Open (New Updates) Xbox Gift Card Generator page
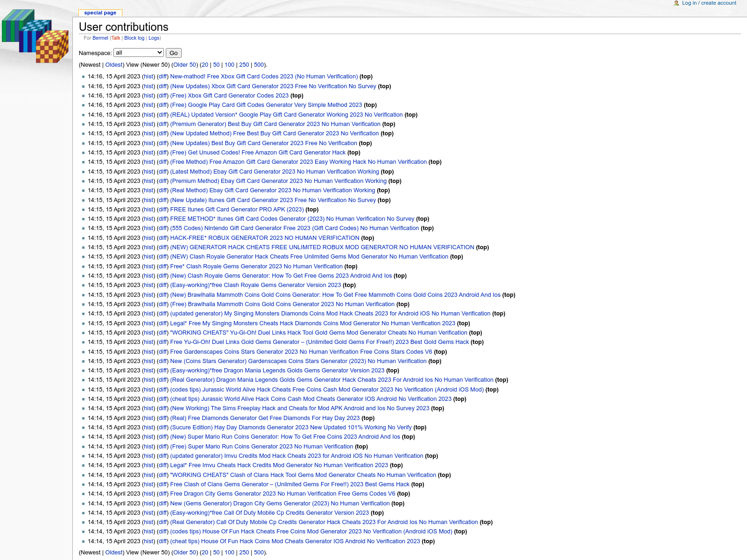Viewport: 747px width, 560px height. click(x=273, y=86)
